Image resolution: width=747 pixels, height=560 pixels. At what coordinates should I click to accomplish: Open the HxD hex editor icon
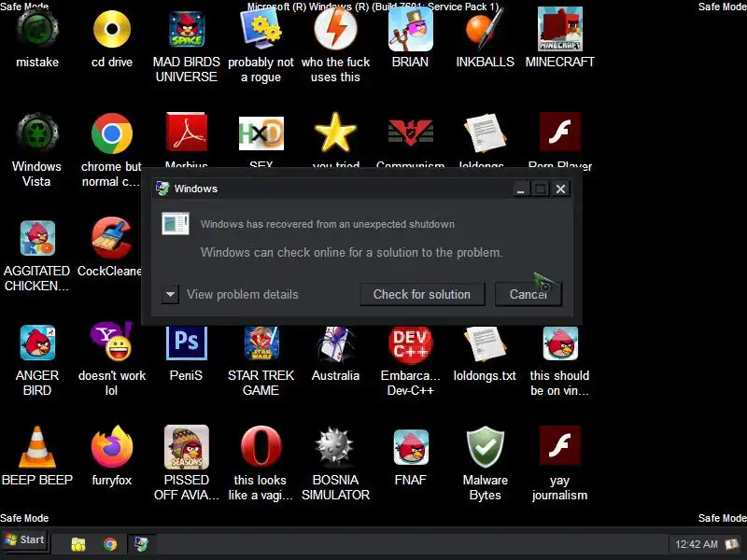[261, 133]
